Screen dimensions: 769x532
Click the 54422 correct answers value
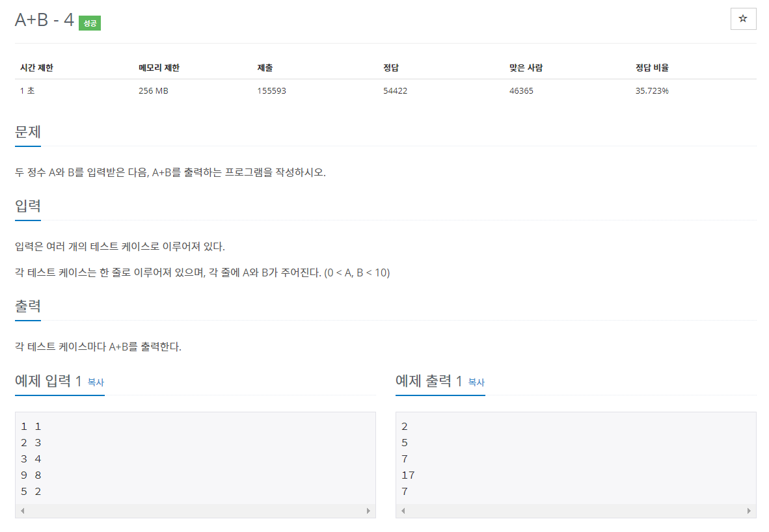396,90
